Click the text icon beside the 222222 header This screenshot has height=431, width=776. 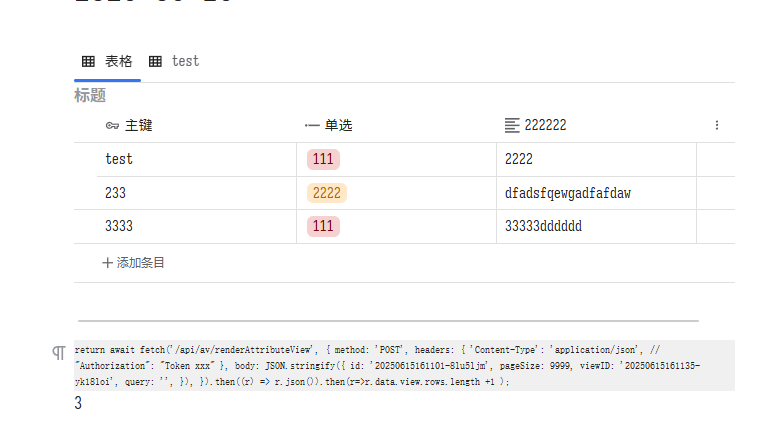[x=512, y=126]
